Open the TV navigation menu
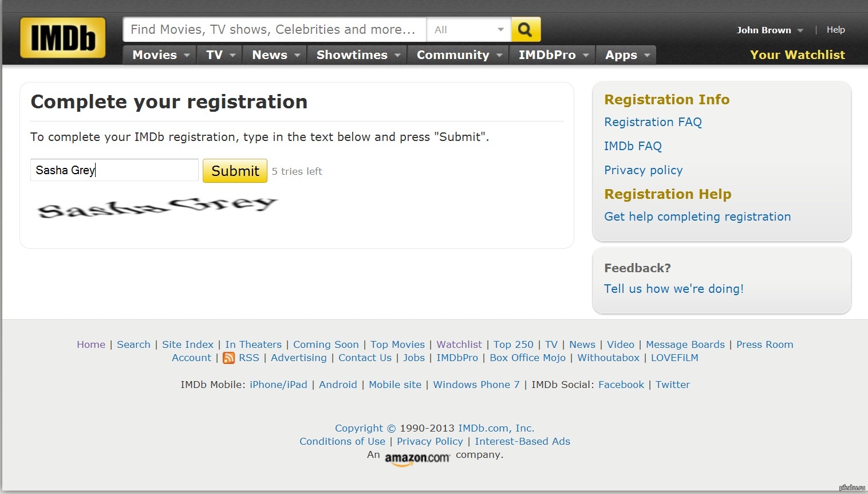 tap(220, 55)
